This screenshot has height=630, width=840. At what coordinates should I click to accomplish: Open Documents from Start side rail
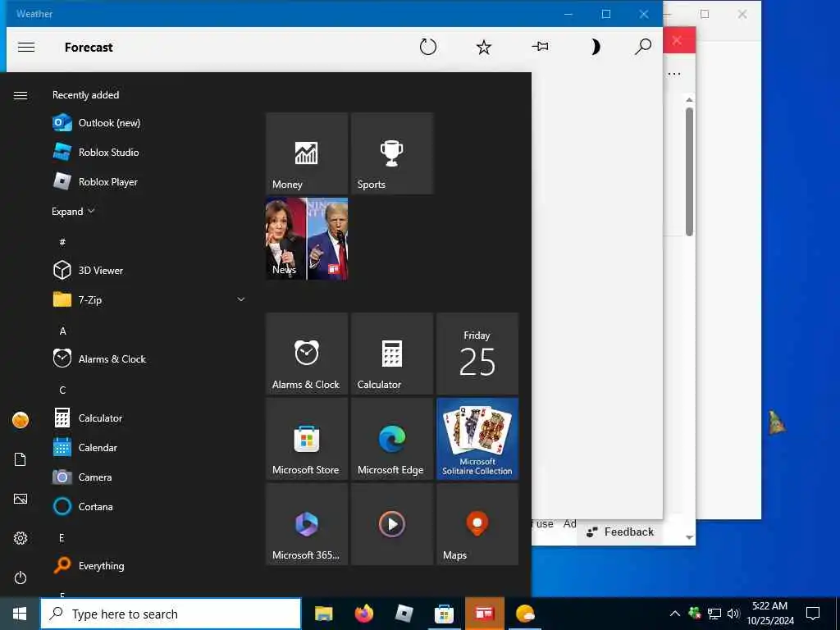click(21, 459)
